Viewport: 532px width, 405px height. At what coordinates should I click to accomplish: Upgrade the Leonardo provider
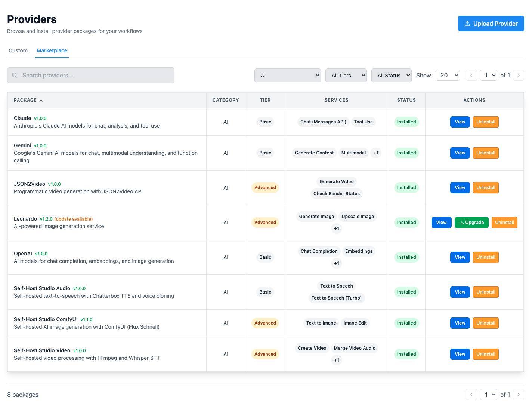click(x=471, y=222)
